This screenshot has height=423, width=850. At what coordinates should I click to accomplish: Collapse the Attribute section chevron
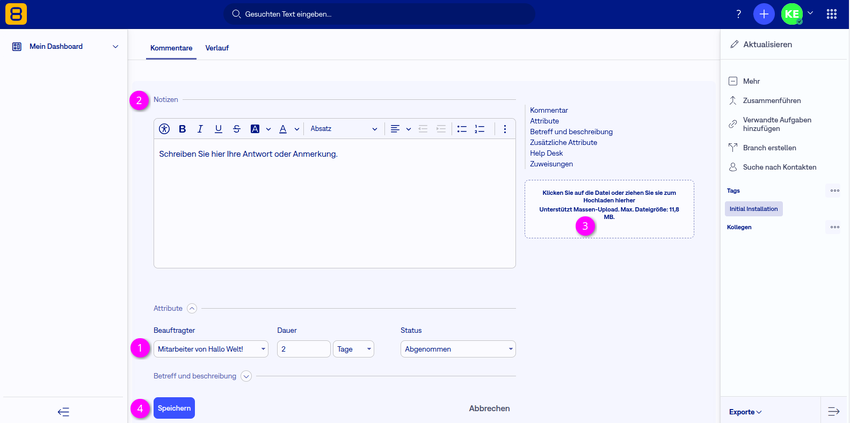192,308
